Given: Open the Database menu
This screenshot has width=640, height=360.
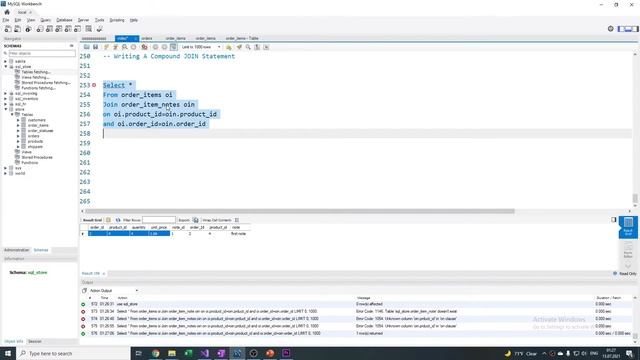Looking at the screenshot, I should [x=64, y=20].
